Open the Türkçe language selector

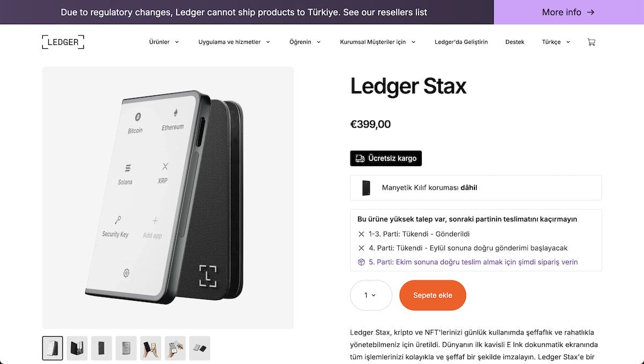click(x=556, y=42)
